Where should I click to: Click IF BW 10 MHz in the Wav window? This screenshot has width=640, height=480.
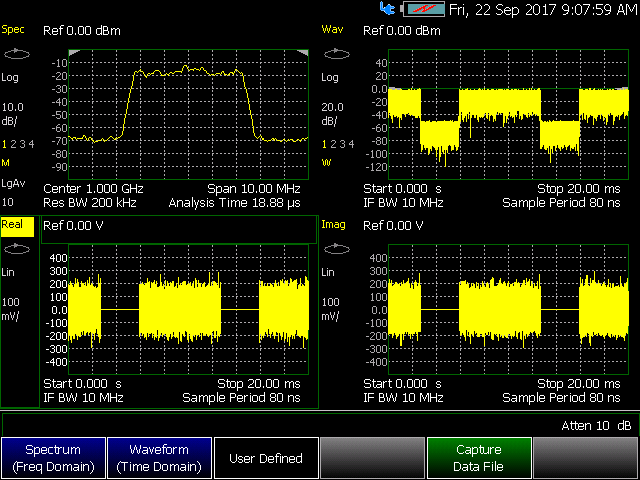pos(403,202)
